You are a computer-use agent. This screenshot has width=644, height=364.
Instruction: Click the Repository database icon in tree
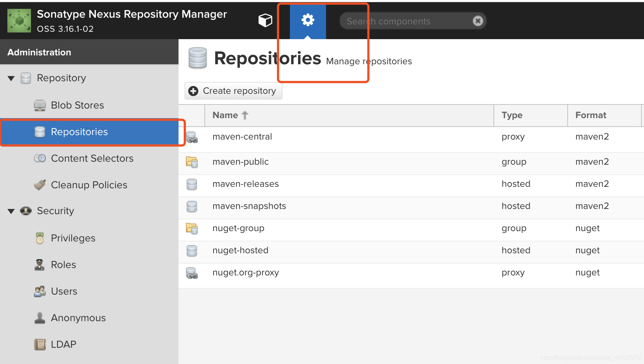26,78
